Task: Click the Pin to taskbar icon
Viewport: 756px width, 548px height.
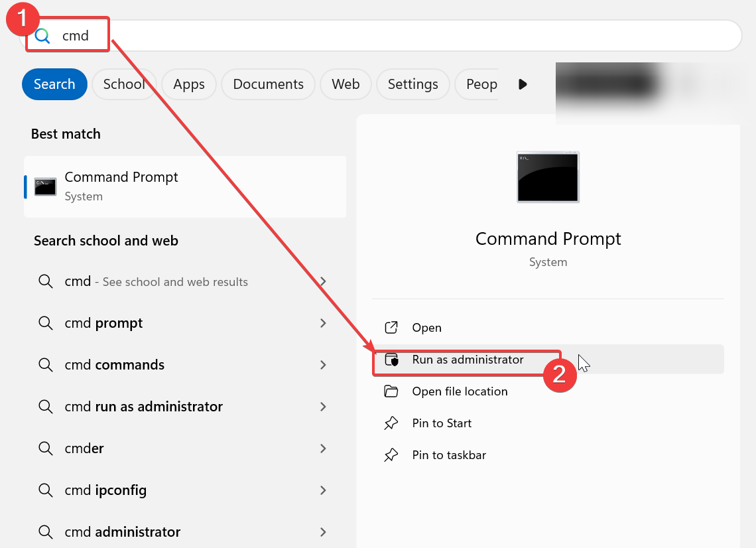Action: 391,455
